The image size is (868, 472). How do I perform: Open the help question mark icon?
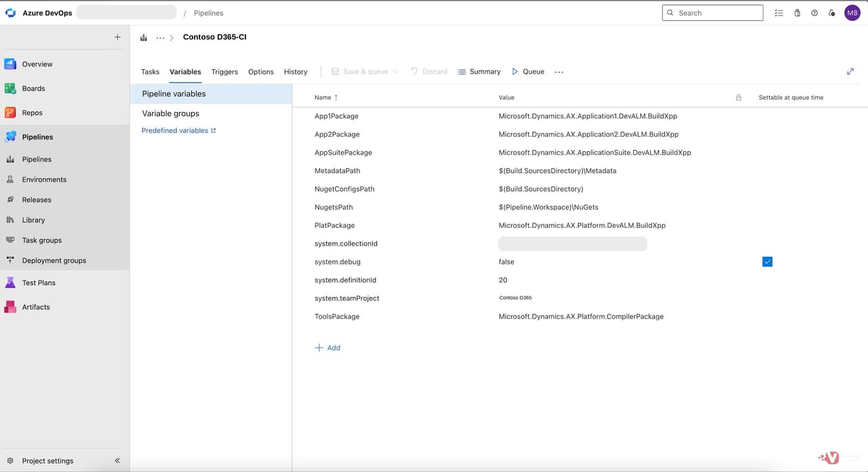[x=814, y=13]
